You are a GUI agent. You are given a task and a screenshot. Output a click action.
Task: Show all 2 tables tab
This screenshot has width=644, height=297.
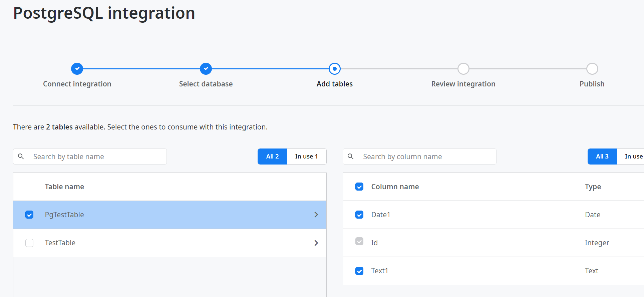[x=272, y=157]
